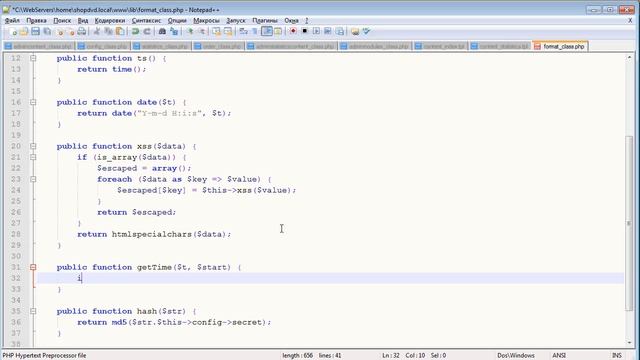Paste clipboard using the Paste icon
640x360 pixels.
point(120,31)
